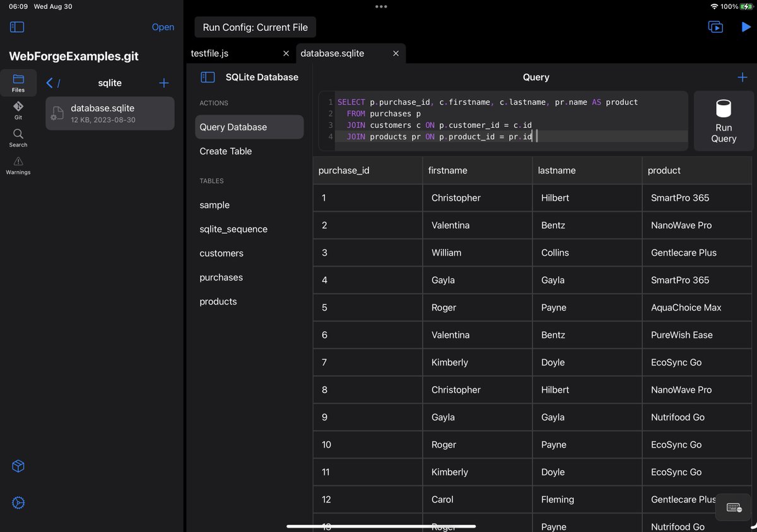Tap the battery indicator in status bar
This screenshot has height=532, width=757.
[x=745, y=6]
